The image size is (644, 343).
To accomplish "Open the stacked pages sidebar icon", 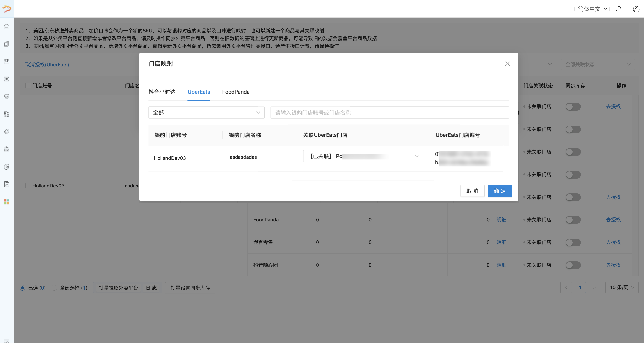I will [x=7, y=44].
